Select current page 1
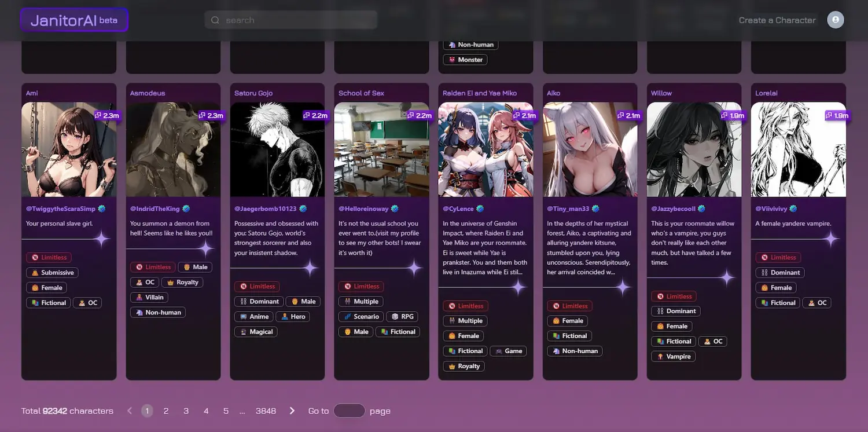This screenshot has width=868, height=432. point(147,411)
